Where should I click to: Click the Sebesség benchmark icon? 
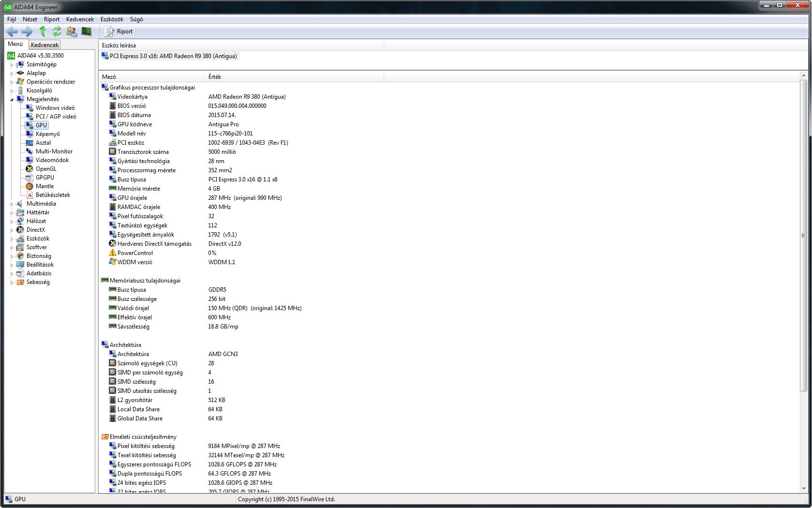pos(20,282)
